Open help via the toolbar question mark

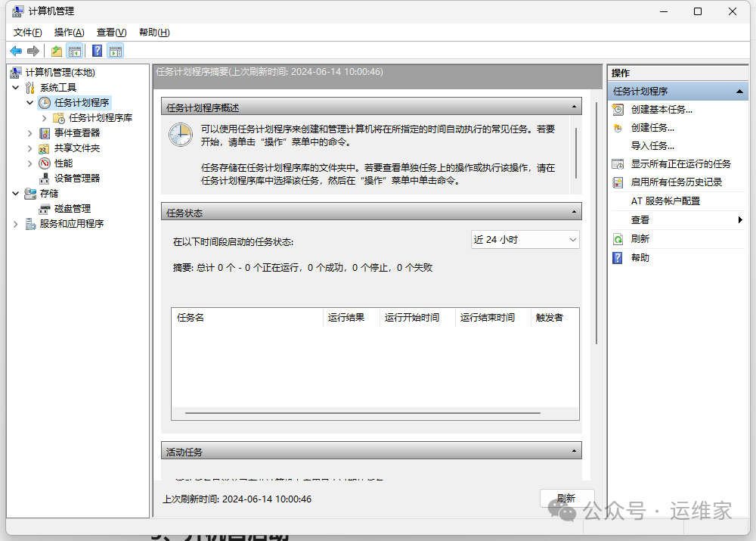click(97, 51)
